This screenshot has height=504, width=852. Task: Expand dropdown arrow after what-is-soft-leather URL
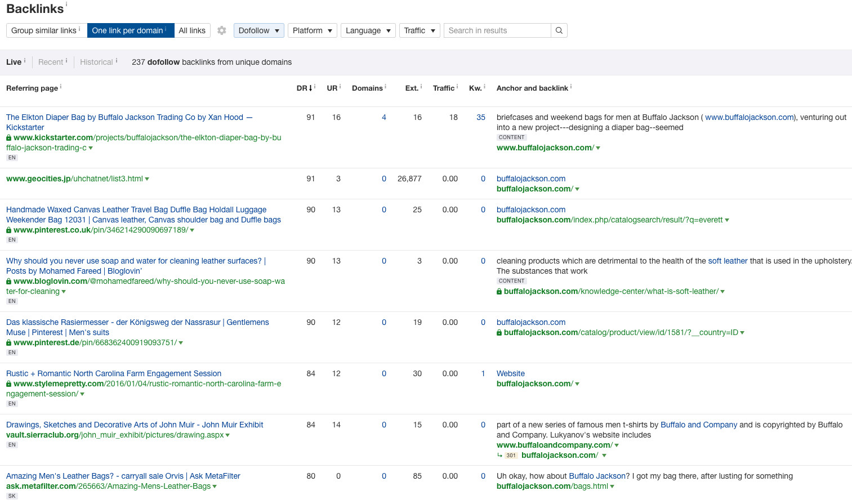click(722, 292)
